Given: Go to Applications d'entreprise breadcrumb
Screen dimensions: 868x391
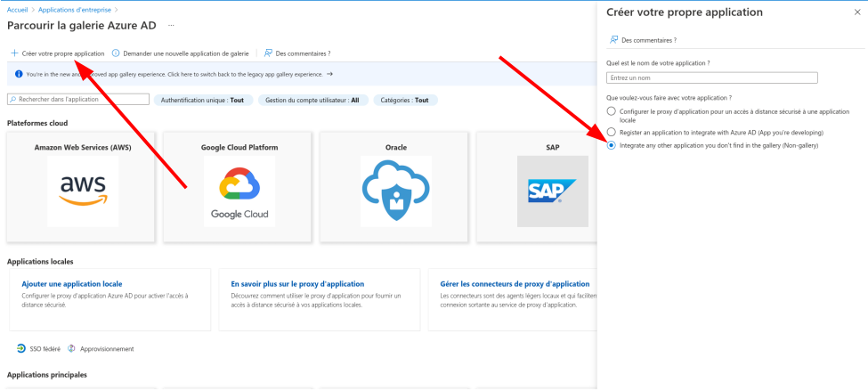Looking at the screenshot, I should (x=74, y=10).
